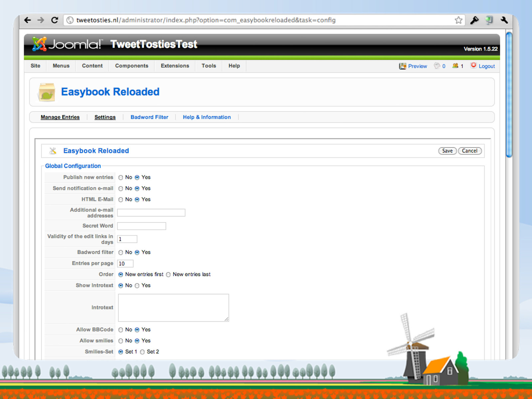Open the Extensions menu
532x399 pixels.
175,66
